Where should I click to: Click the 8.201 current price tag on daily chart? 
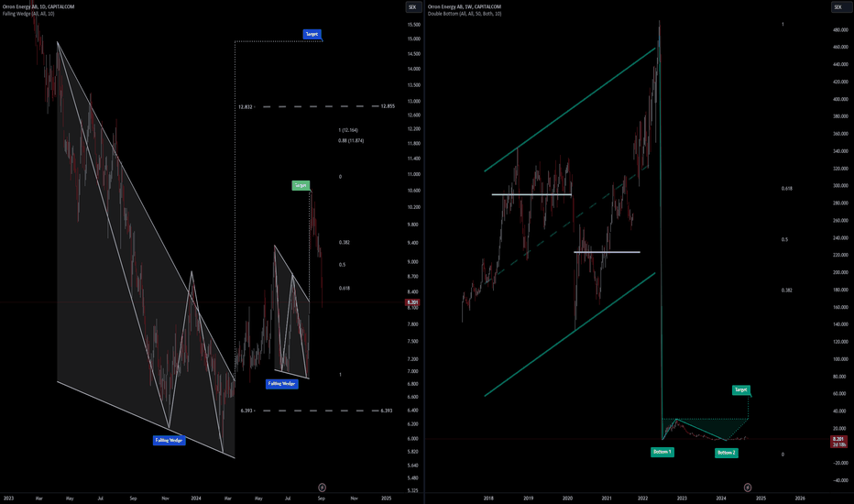pos(412,301)
